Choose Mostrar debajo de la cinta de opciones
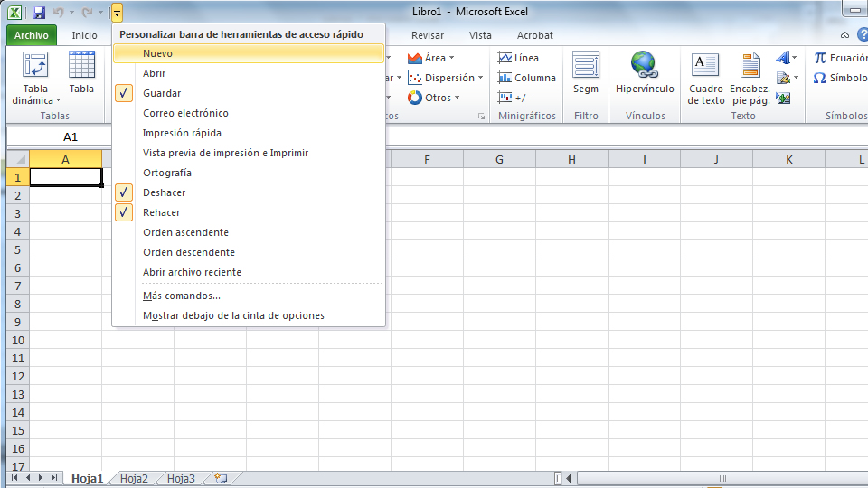868x488 pixels. (x=250, y=315)
